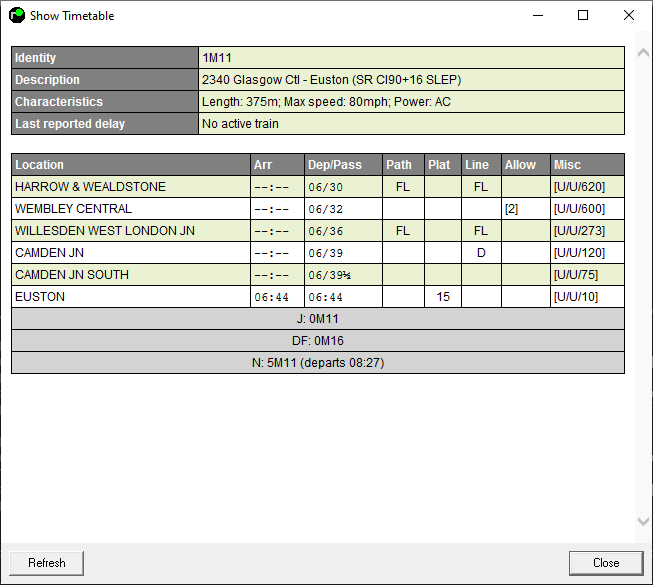This screenshot has height=585, width=653.
Task: Click the train description text
Action: click(x=331, y=80)
